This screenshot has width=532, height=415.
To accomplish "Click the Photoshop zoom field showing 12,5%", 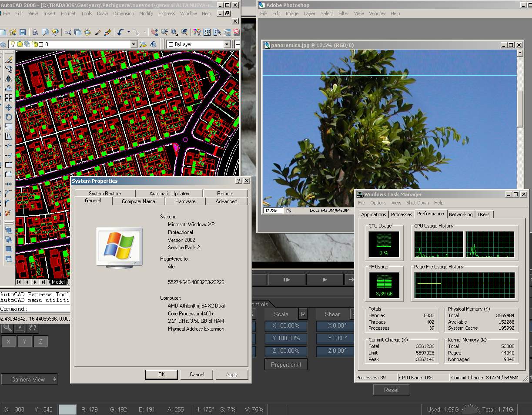I will coord(273,211).
